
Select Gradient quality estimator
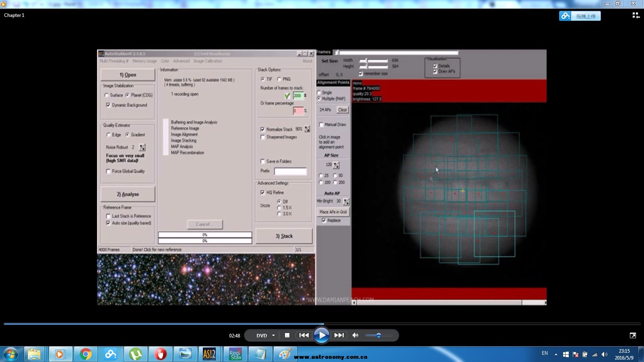pos(127,135)
